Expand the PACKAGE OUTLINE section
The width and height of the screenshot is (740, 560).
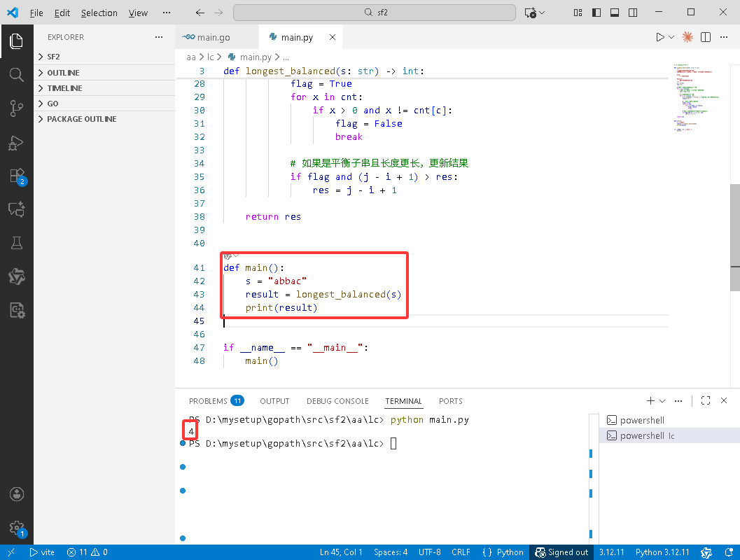104,119
